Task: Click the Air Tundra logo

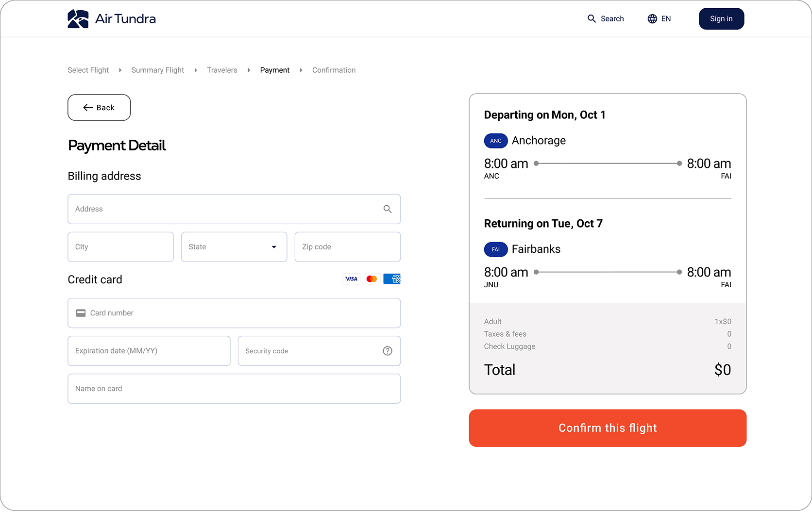Action: [112, 19]
